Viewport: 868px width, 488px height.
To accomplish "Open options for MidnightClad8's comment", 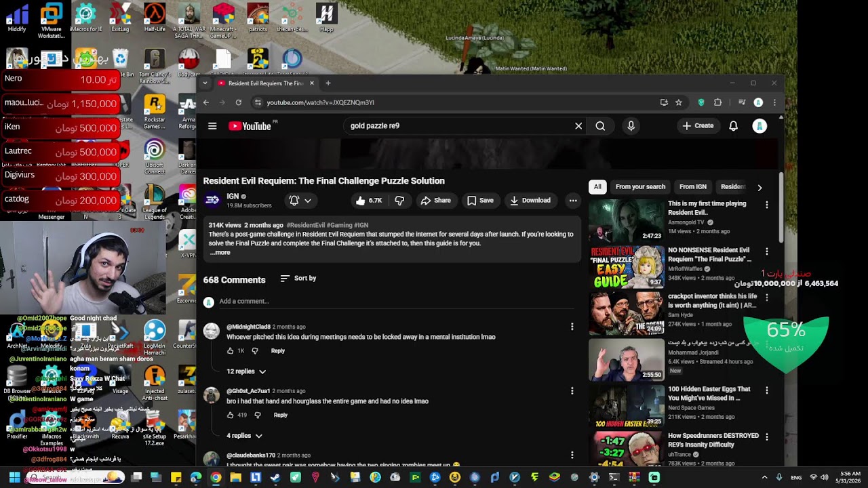I will point(572,327).
